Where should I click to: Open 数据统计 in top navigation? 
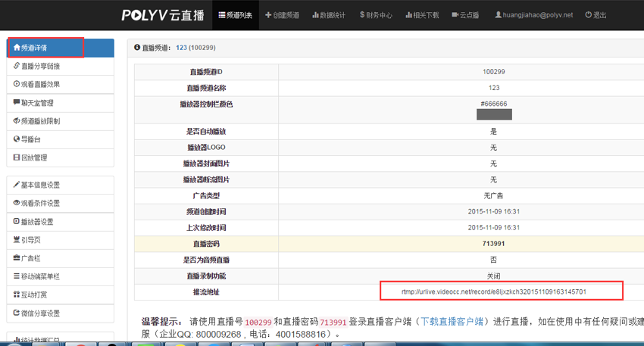(328, 15)
